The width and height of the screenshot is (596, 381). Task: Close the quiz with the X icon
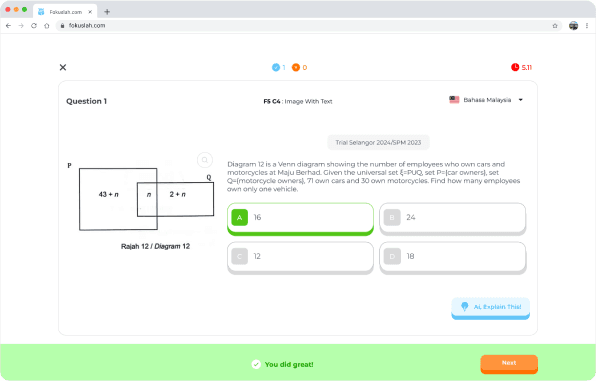(x=63, y=67)
